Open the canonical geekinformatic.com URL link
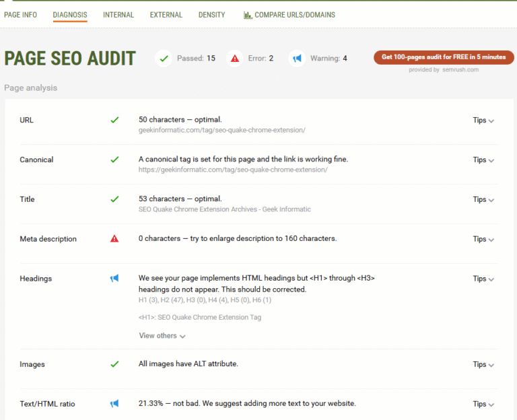Image resolution: width=517 pixels, height=420 pixels. pyautogui.click(x=233, y=170)
